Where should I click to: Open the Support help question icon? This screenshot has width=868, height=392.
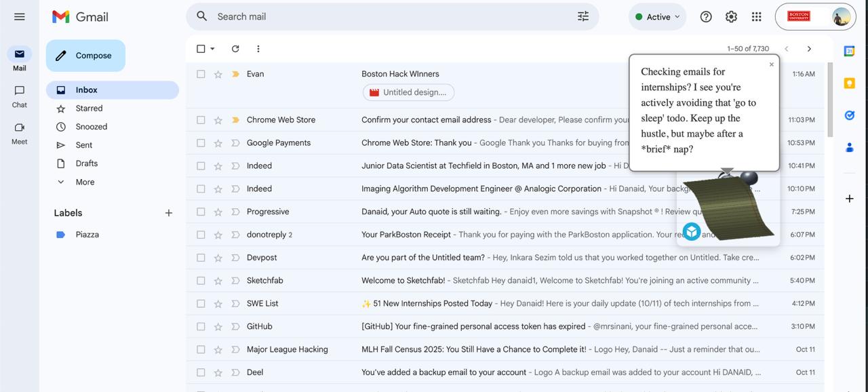click(706, 17)
